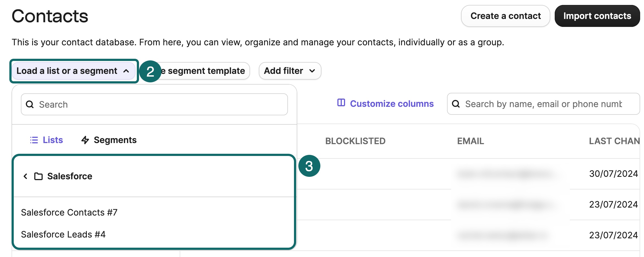Go back using the chevron beside Salesforce folder
Viewport: 644px width, 257px height.
25,176
